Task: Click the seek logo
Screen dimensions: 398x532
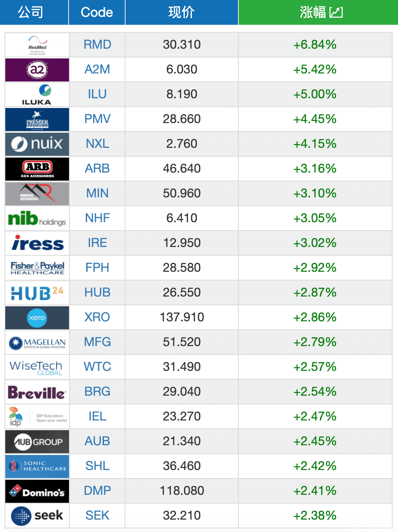Action: tap(37, 516)
